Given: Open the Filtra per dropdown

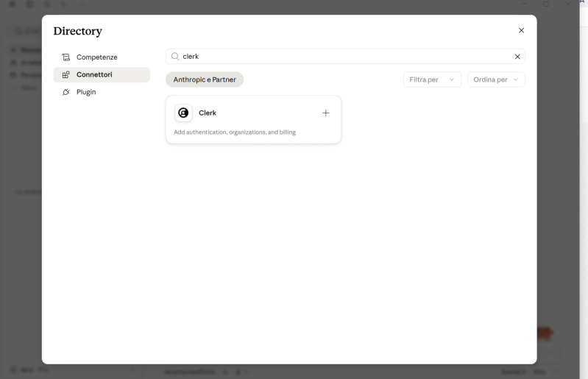Looking at the screenshot, I should point(432,79).
